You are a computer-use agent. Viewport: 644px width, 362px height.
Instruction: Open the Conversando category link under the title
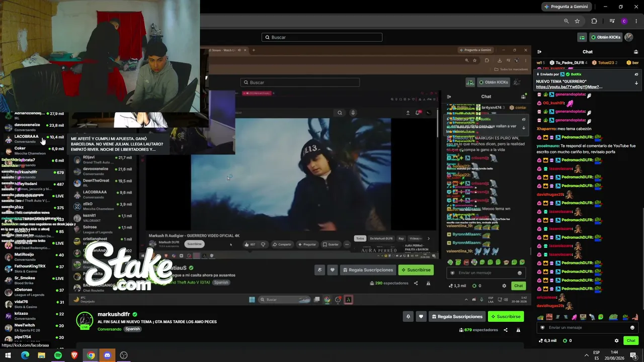109,329
